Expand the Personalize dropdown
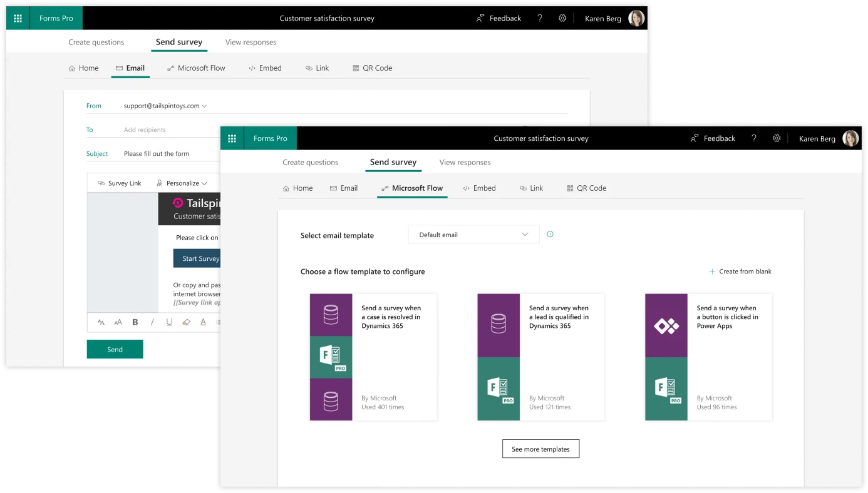The height and width of the screenshot is (493, 868). (183, 183)
